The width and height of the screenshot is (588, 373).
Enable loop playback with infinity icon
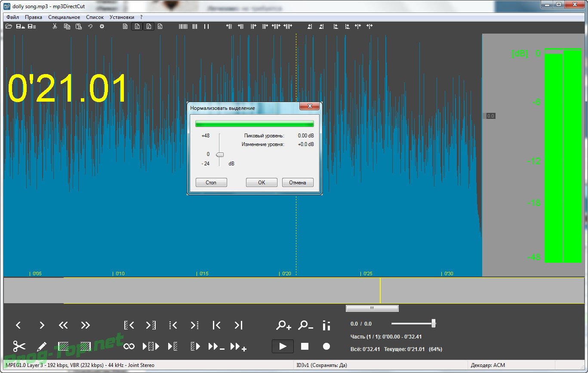[129, 346]
